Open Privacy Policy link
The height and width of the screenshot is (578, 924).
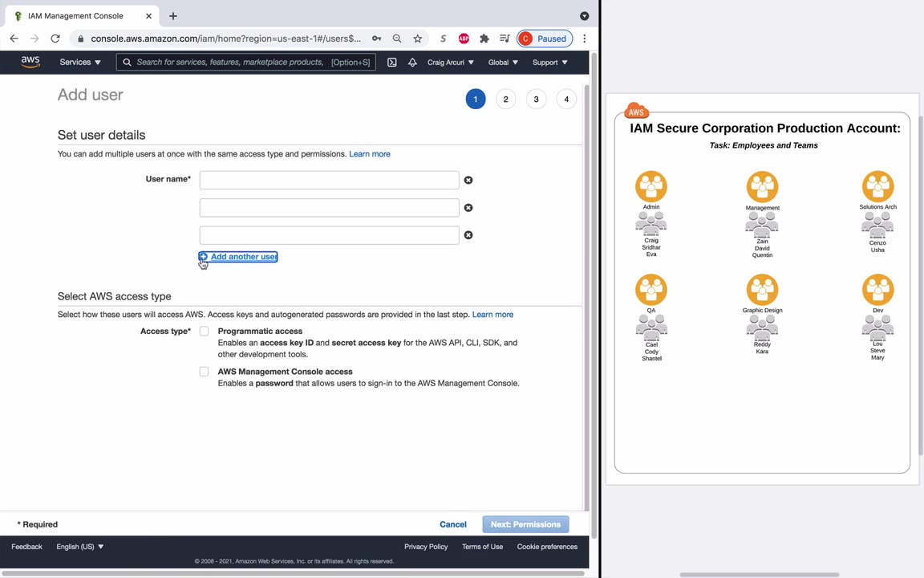(426, 547)
